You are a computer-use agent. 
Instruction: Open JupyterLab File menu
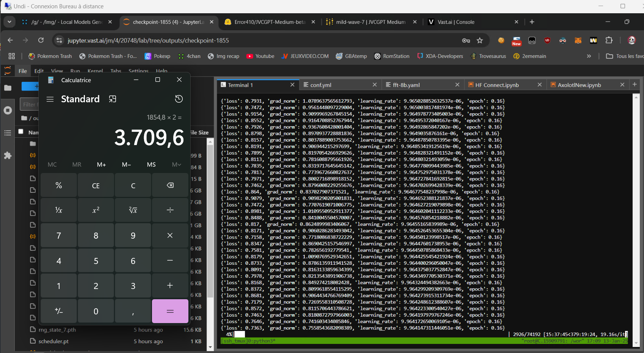pos(23,71)
